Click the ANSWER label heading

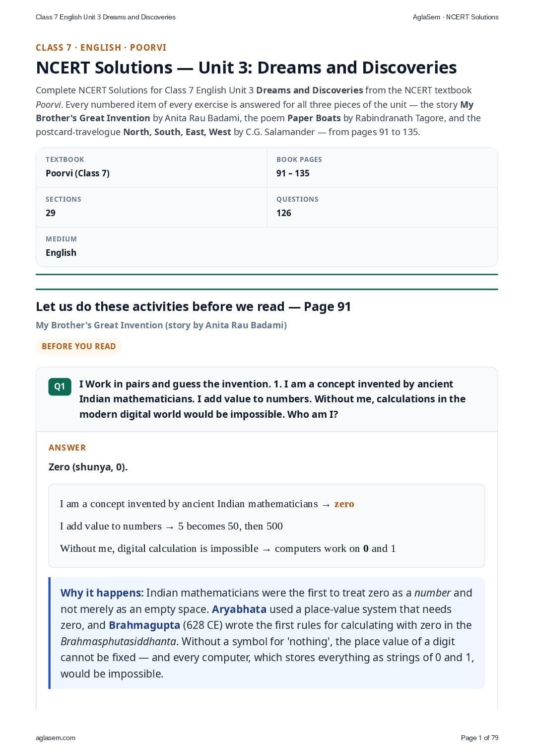point(67,448)
